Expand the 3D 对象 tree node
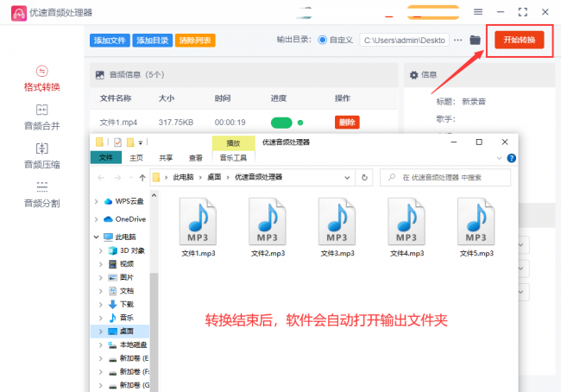This screenshot has height=392, width=561. [100, 250]
